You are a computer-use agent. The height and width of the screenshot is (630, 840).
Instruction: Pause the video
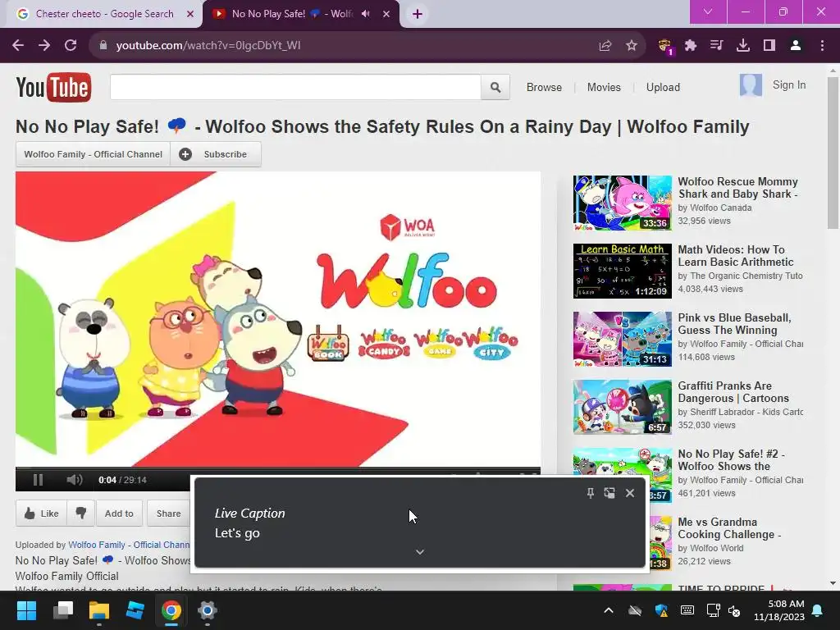(x=38, y=480)
